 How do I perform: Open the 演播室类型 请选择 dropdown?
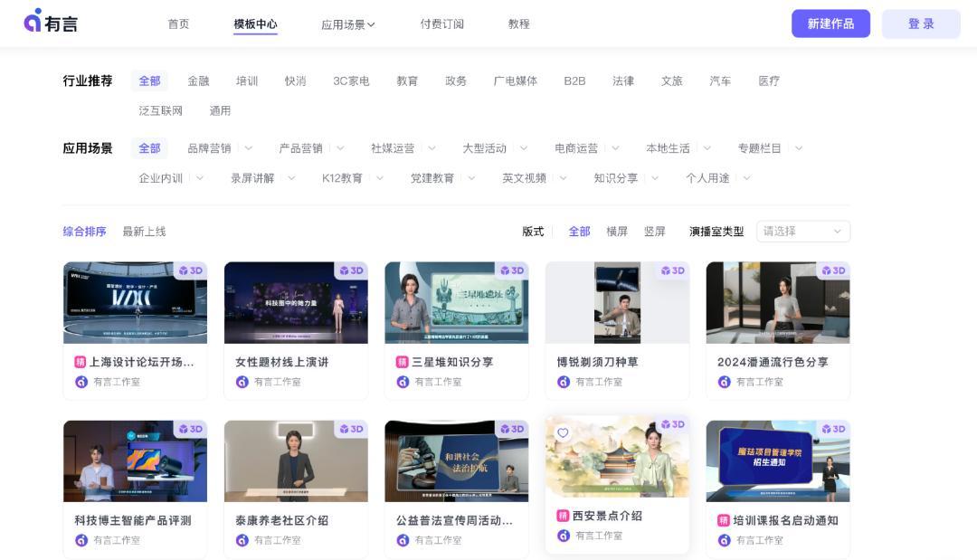pos(803,232)
